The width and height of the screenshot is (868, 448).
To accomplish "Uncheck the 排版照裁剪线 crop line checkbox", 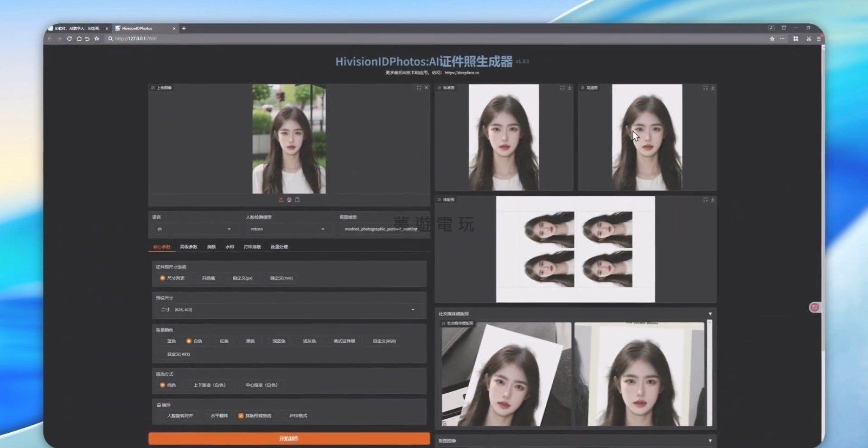I will click(241, 416).
